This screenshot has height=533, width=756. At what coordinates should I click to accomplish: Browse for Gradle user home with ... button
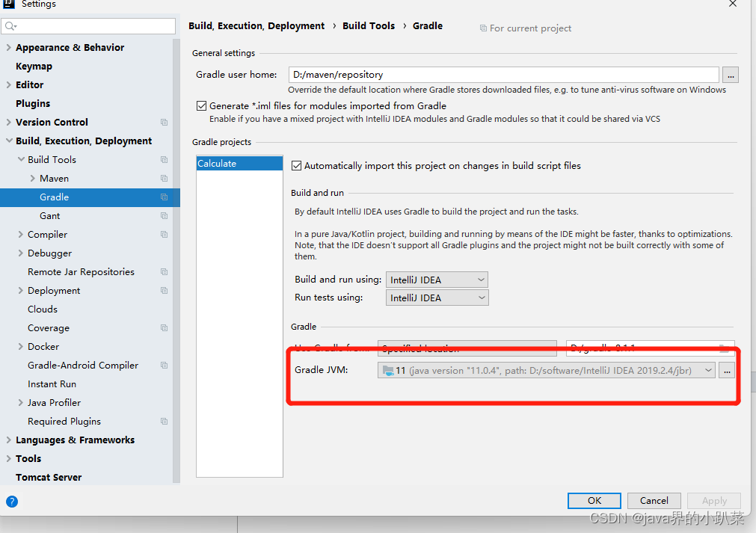[731, 76]
